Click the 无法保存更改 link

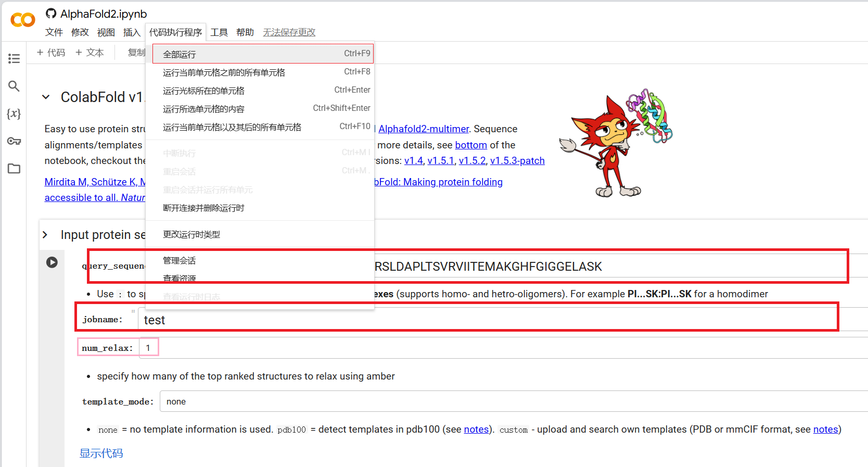tap(289, 32)
